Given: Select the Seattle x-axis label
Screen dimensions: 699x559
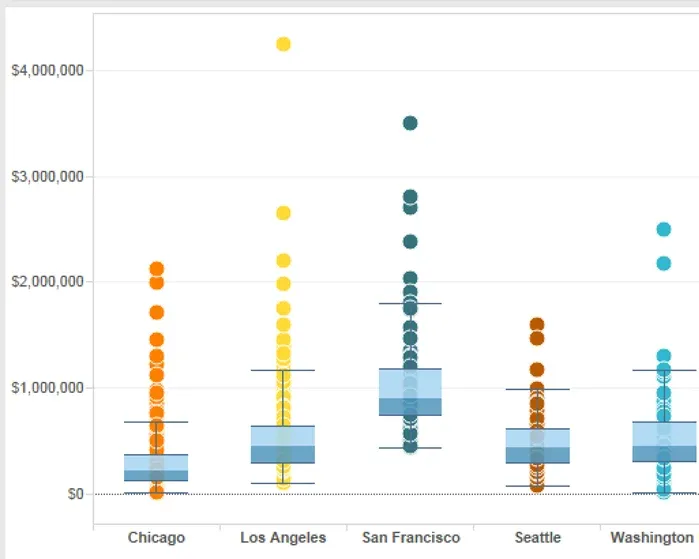Looking at the screenshot, I should click(x=537, y=538).
